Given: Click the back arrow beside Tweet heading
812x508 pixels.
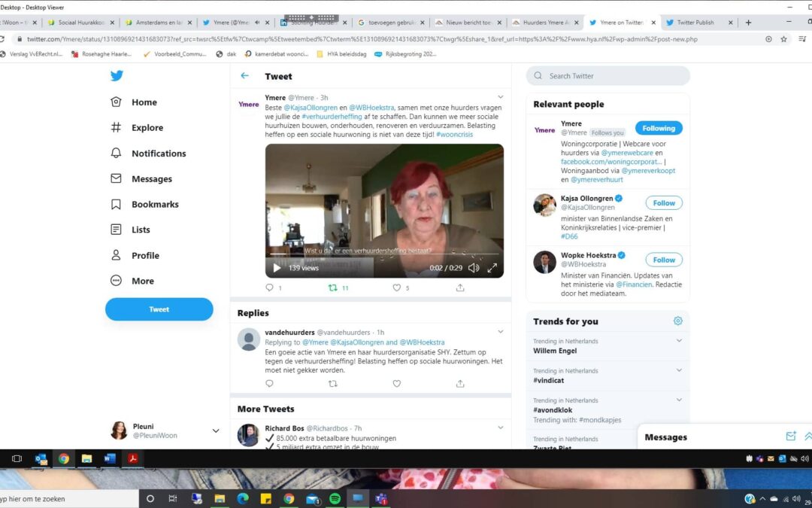Looking at the screenshot, I should pos(244,76).
